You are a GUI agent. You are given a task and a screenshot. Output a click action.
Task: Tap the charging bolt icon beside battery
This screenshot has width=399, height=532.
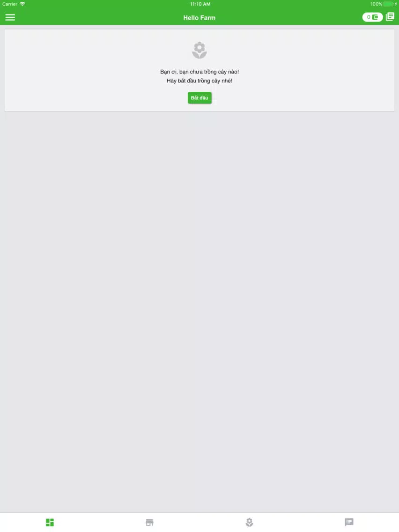tap(396, 4)
